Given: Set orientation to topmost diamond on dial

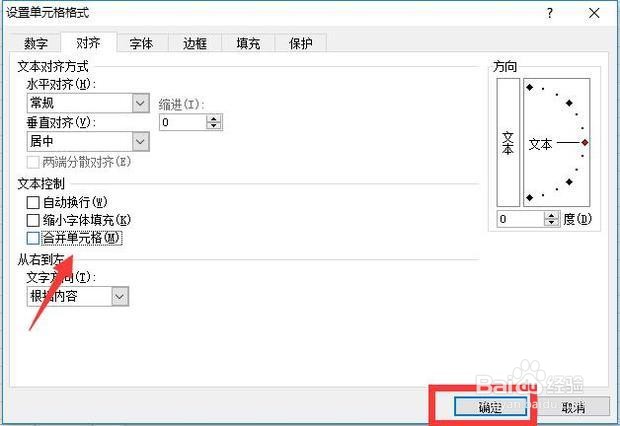Looking at the screenshot, I should (530, 87).
